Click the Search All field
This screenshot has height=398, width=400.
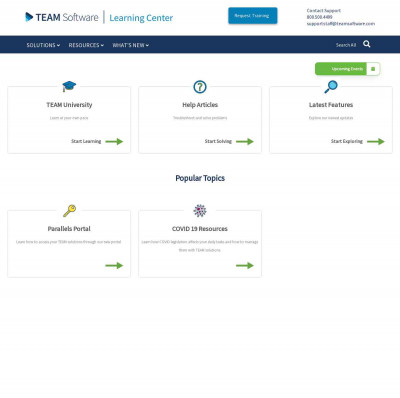tap(346, 45)
